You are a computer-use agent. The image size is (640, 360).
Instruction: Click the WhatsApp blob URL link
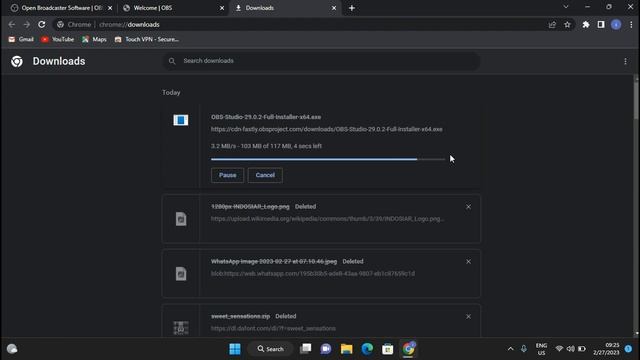pos(313,274)
